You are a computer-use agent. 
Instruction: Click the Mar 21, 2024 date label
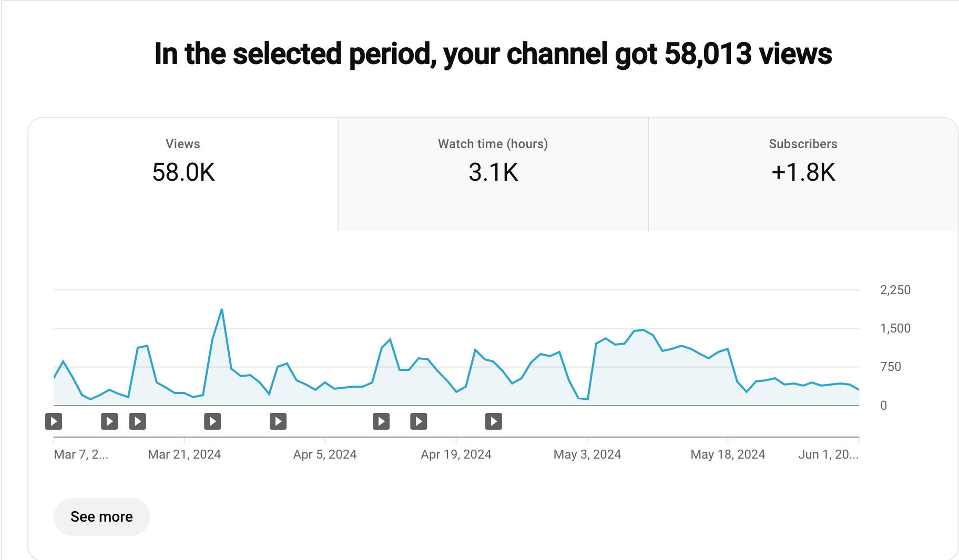tap(184, 454)
